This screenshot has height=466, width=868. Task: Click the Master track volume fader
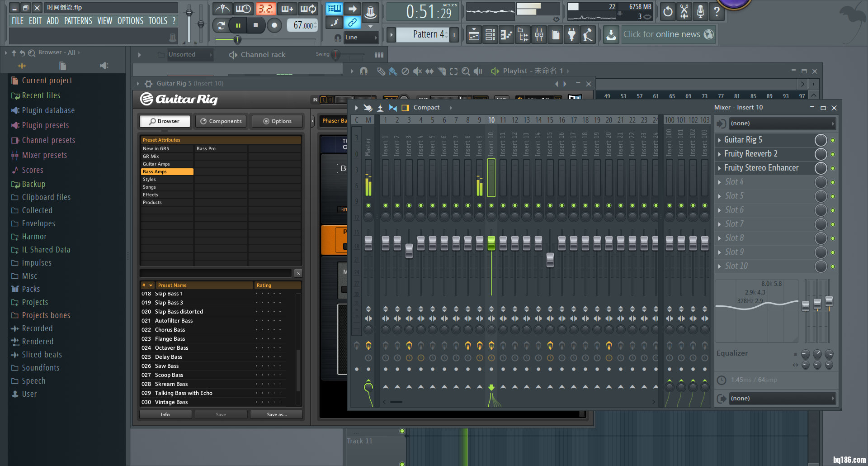[x=368, y=243]
